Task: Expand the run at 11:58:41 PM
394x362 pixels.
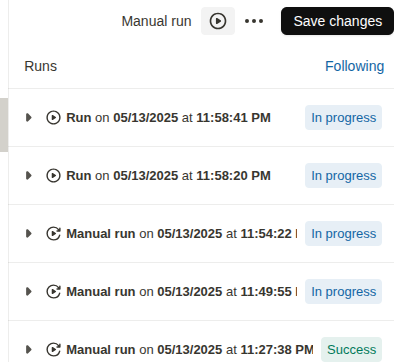Action: tap(29, 118)
